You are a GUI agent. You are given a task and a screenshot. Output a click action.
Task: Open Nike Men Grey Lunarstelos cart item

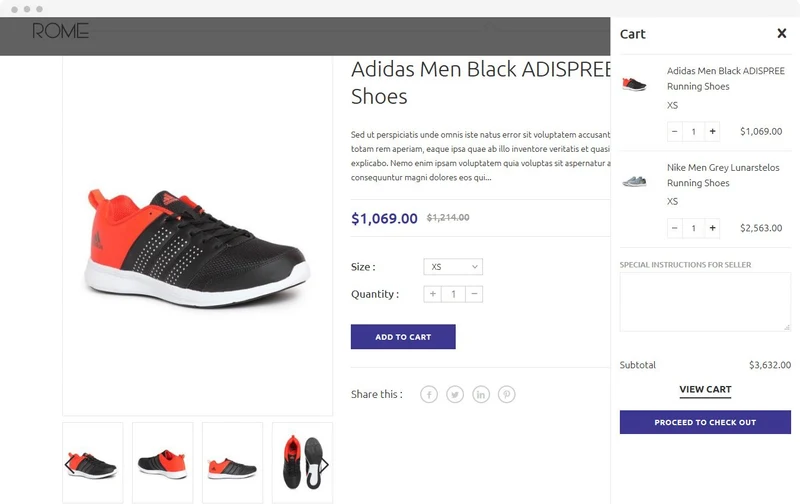(723, 175)
